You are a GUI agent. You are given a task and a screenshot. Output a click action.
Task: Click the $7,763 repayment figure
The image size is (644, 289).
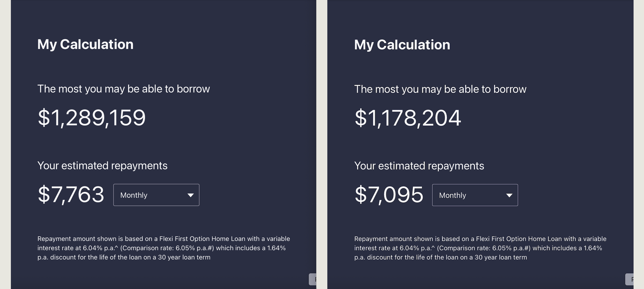pos(71,194)
